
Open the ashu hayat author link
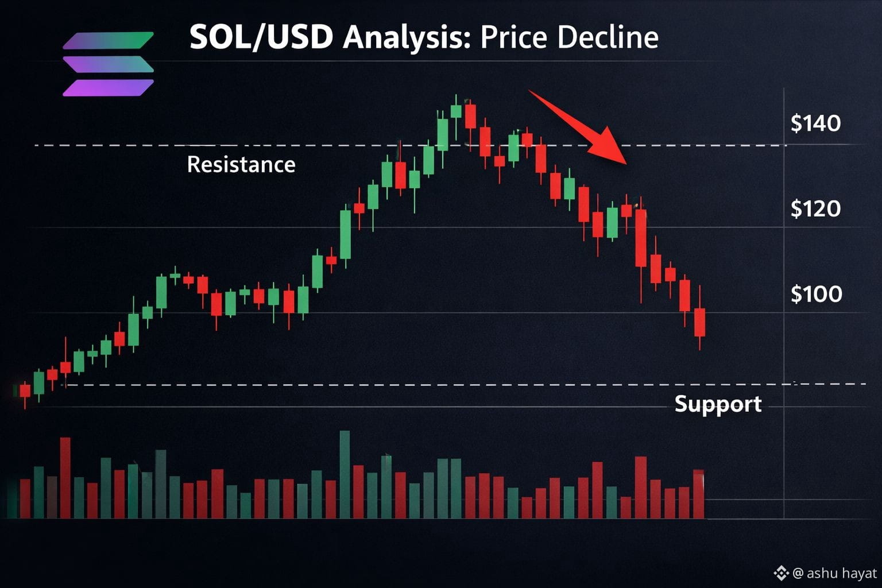[835, 572]
